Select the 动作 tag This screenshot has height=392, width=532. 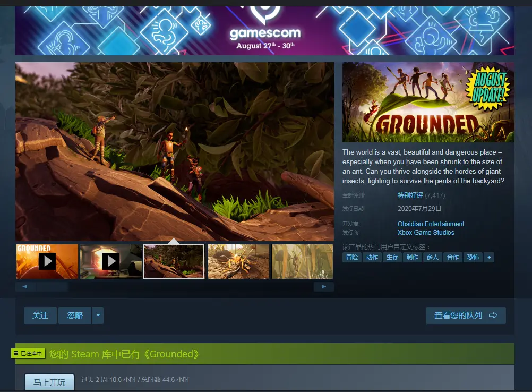click(x=372, y=257)
